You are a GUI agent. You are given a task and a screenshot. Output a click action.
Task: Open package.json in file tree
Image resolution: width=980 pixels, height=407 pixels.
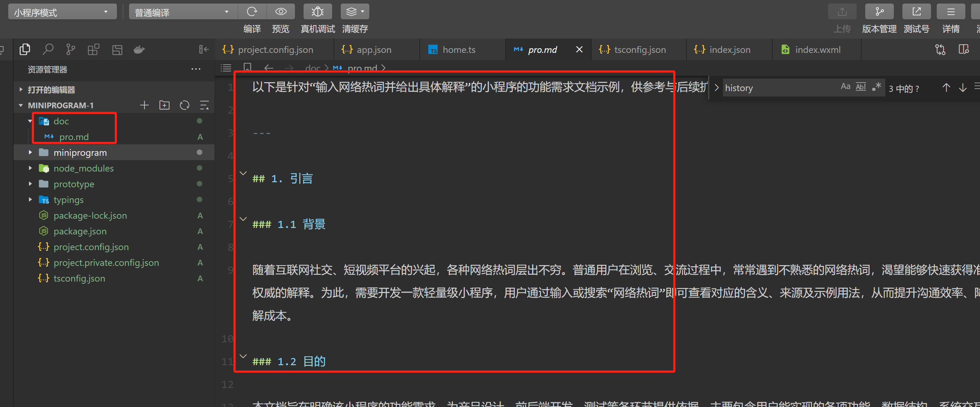tap(80, 231)
